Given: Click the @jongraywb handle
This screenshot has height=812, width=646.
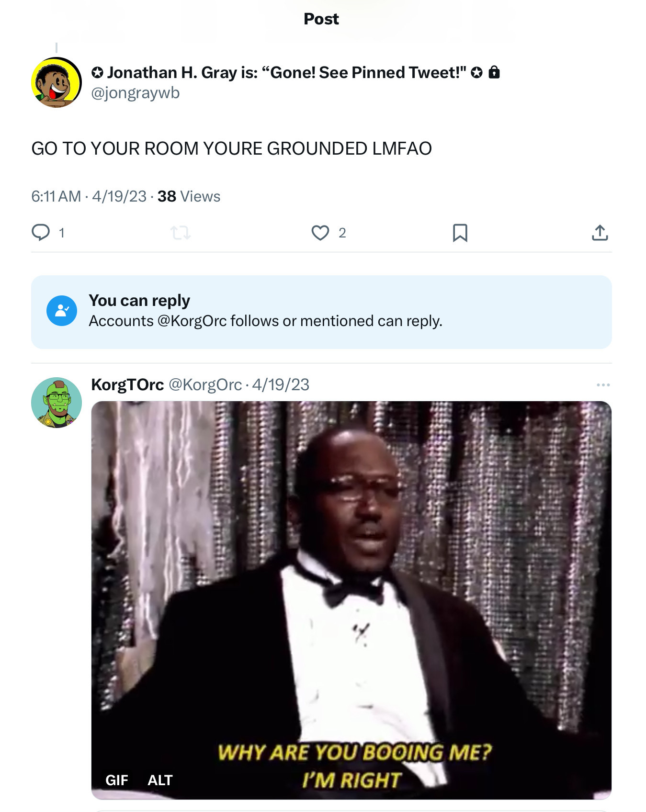Looking at the screenshot, I should [136, 93].
